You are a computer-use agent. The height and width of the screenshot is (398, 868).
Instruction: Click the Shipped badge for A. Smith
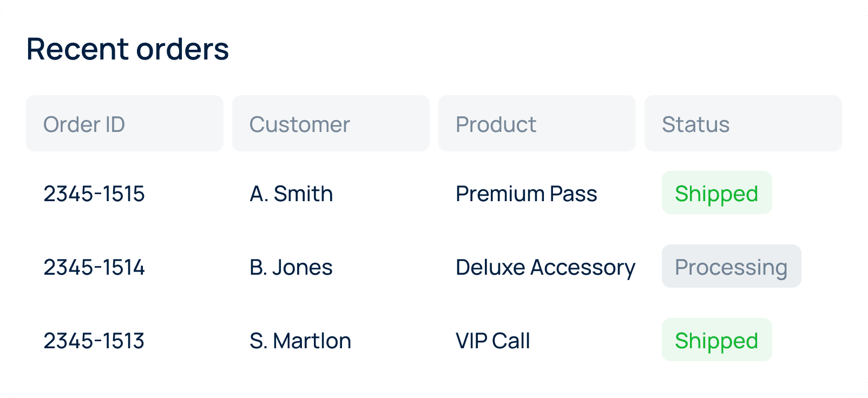point(716,193)
